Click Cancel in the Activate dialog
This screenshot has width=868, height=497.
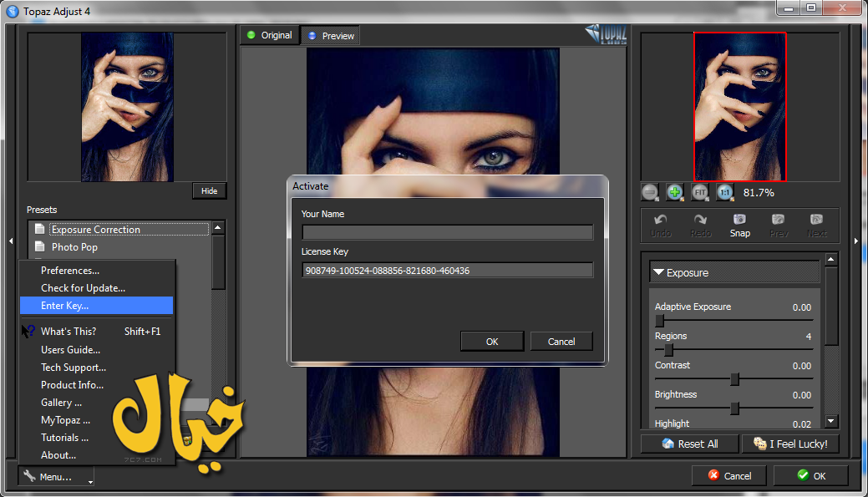point(561,342)
